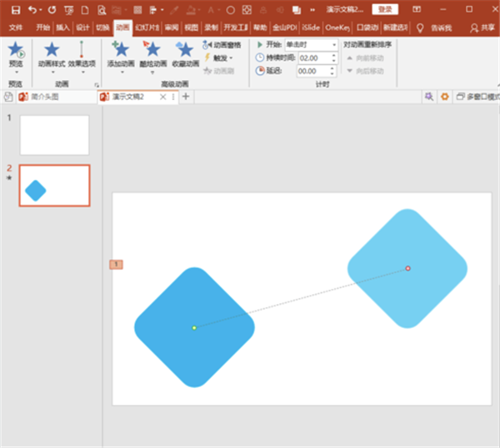Open the Animation Pane
500x448 pixels.
[x=222, y=45]
